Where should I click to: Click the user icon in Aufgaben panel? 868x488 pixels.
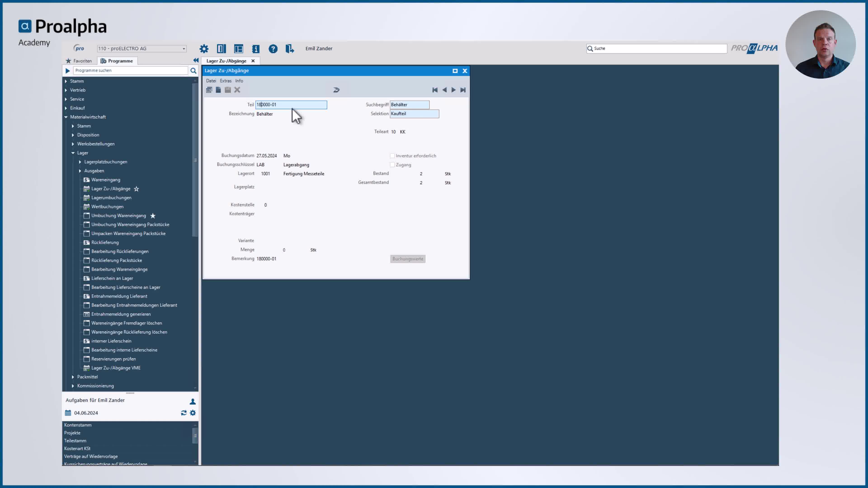pyautogui.click(x=193, y=401)
